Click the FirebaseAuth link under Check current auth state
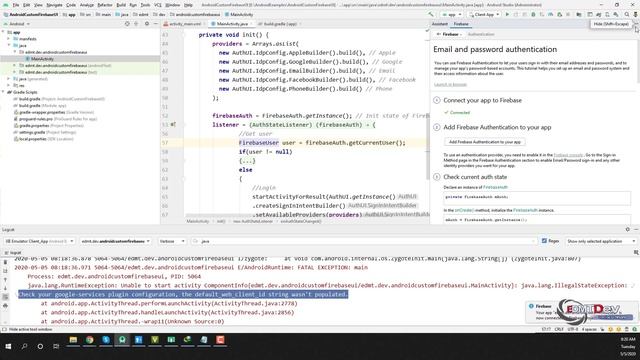Image resolution: width=640 pixels, height=360 pixels. (495, 187)
